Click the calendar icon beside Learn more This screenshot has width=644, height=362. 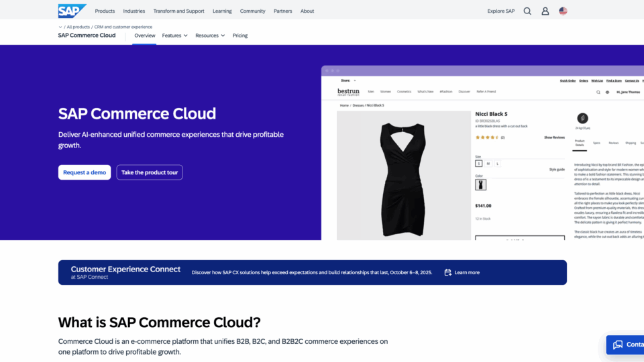pos(447,273)
